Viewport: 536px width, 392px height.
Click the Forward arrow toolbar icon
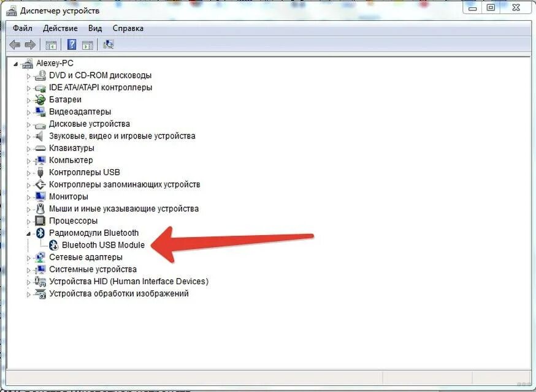30,45
